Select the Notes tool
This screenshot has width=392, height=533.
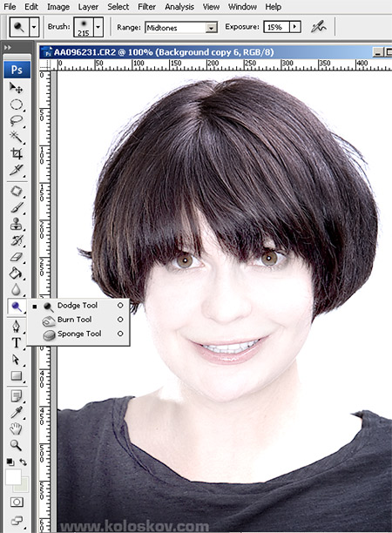(16, 396)
